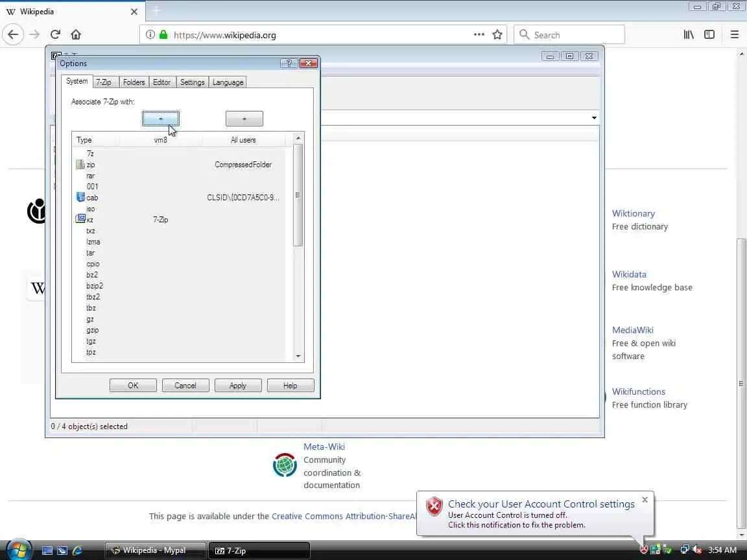
Task: Select the bzip2 file type row
Action: pyautogui.click(x=180, y=286)
